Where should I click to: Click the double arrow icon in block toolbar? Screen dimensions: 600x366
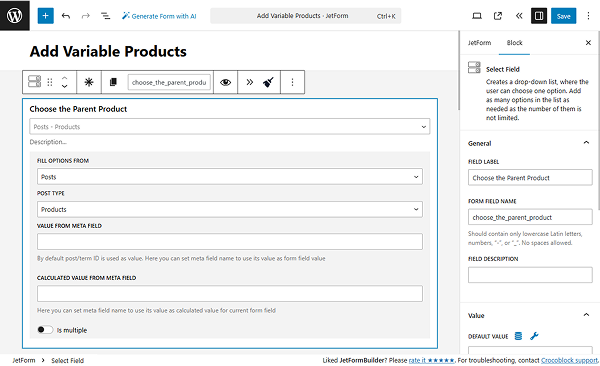249,82
